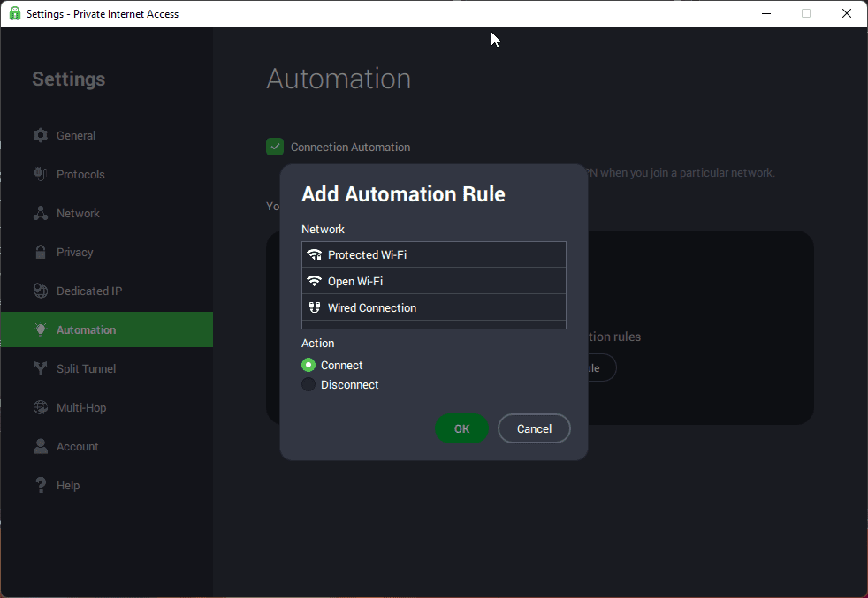Switch to the Protocols settings tab
This screenshot has height=598, width=868.
80,174
